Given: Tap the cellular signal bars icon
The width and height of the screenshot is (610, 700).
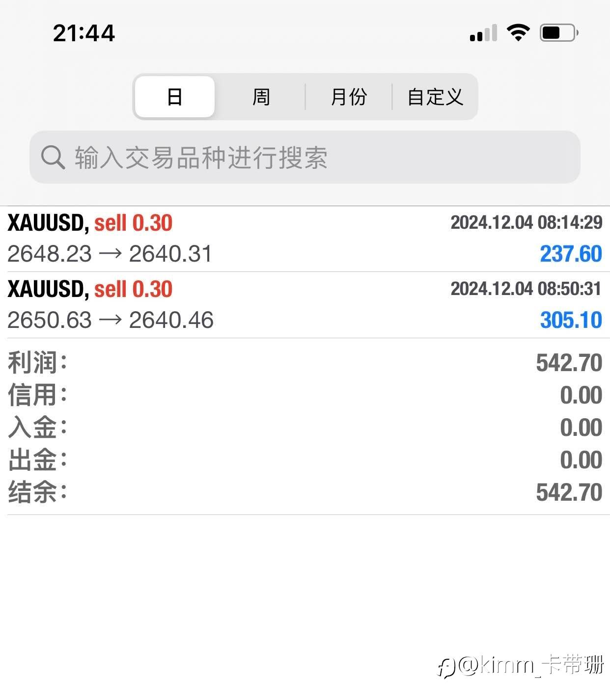Looking at the screenshot, I should click(483, 33).
